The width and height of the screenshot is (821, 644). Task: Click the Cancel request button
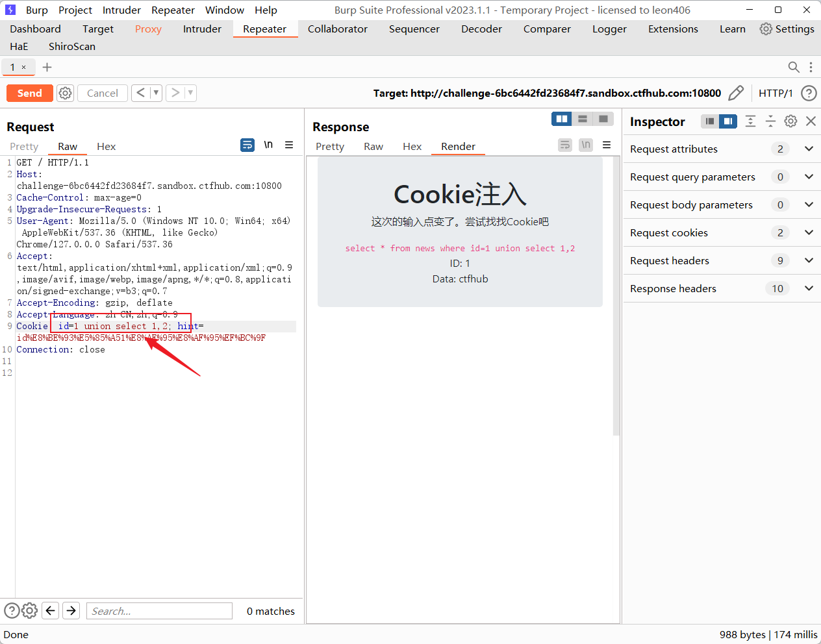click(x=103, y=93)
